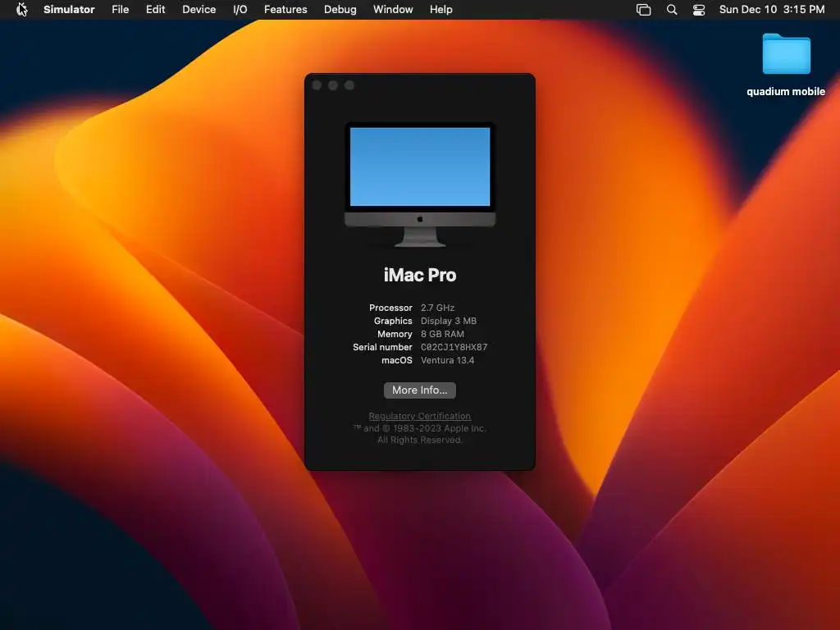Image resolution: width=840 pixels, height=630 pixels.
Task: Select the serial number C02CJ1Y8HX87
Action: click(454, 347)
